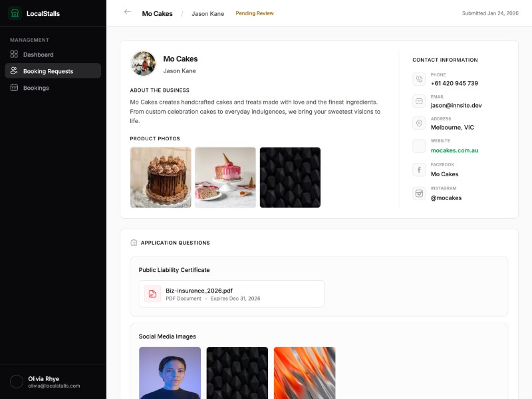Select the Instagram icon near @mocakes
The height and width of the screenshot is (399, 532).
coord(419,193)
